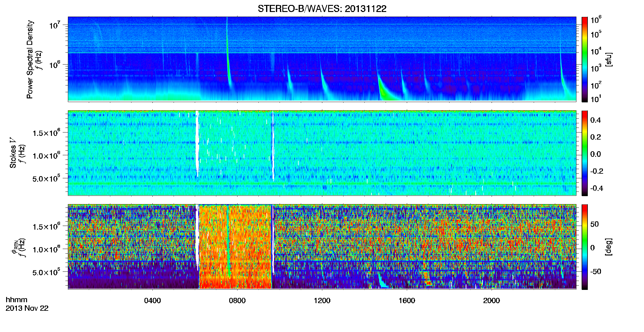The height and width of the screenshot is (332, 644).
Task: Click the hhmm axis label
Action: point(17,300)
